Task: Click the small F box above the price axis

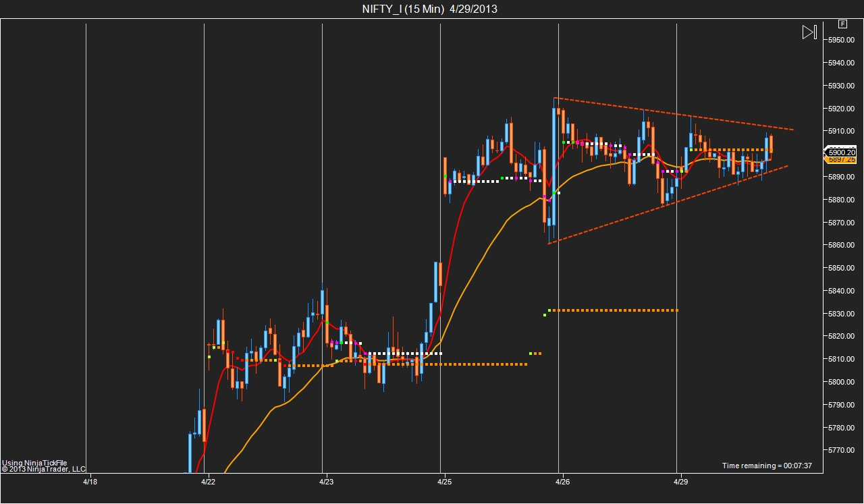Action: tap(842, 23)
